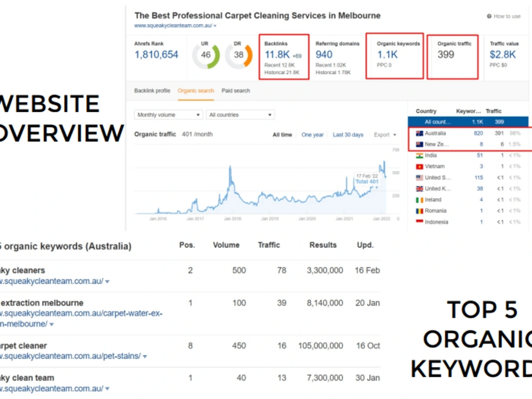532x399 pixels.
Task: Click the 8,140,000 results cell
Action: [x=325, y=303]
